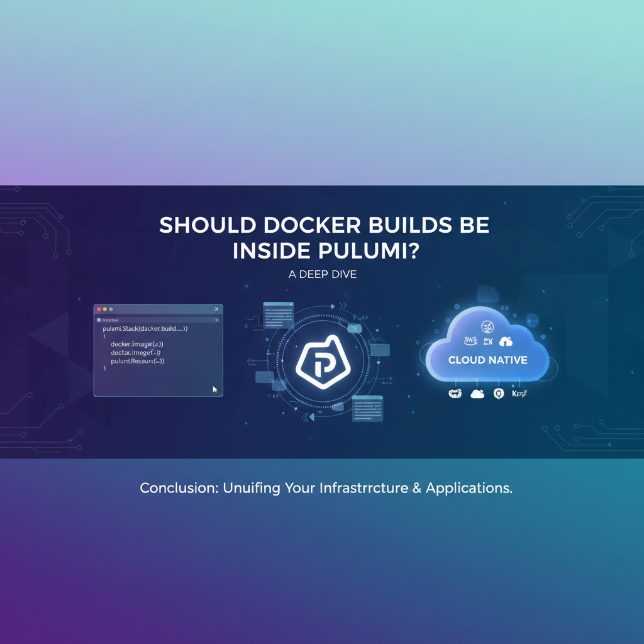Click the 'INSIDE PULUMI?' headline line
The image size is (644, 644).
tap(326, 251)
